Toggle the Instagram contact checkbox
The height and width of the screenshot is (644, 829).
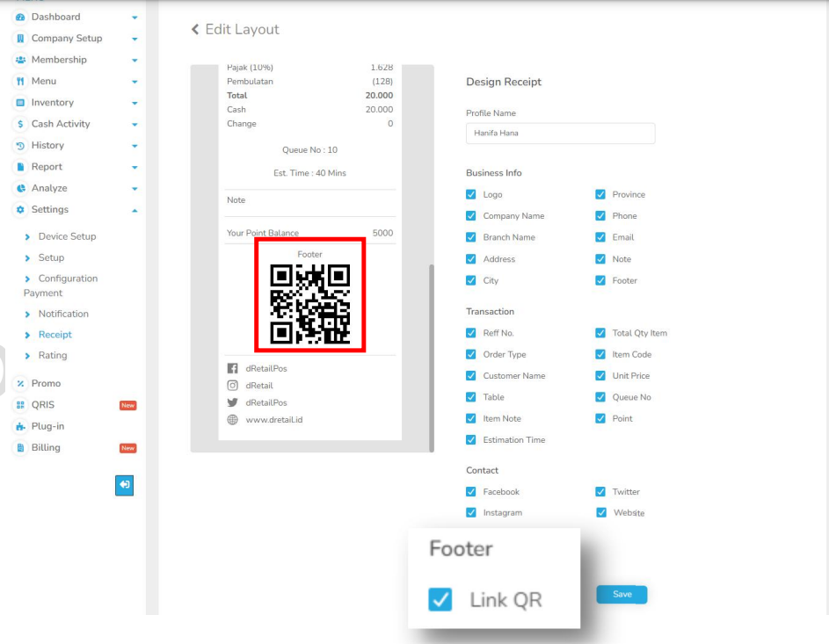[x=470, y=512]
